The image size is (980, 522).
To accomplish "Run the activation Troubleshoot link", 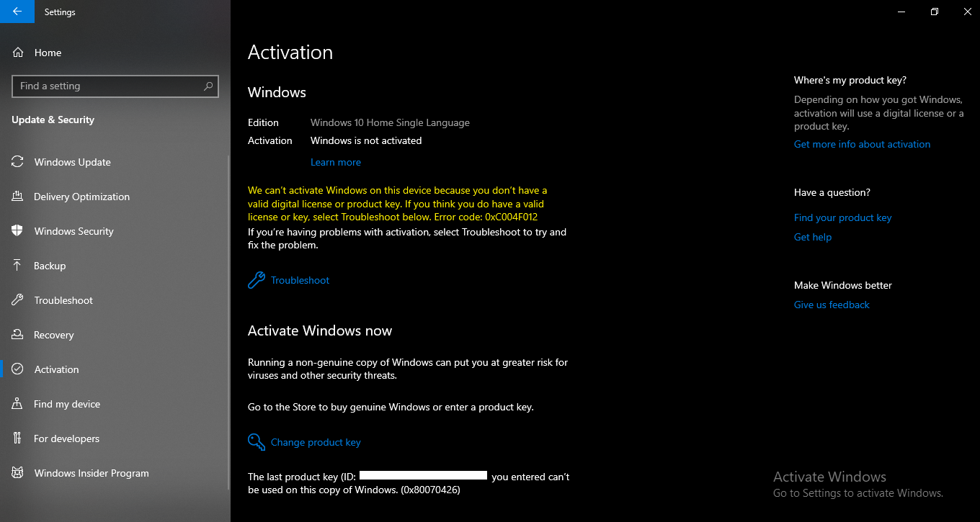I will click(300, 280).
